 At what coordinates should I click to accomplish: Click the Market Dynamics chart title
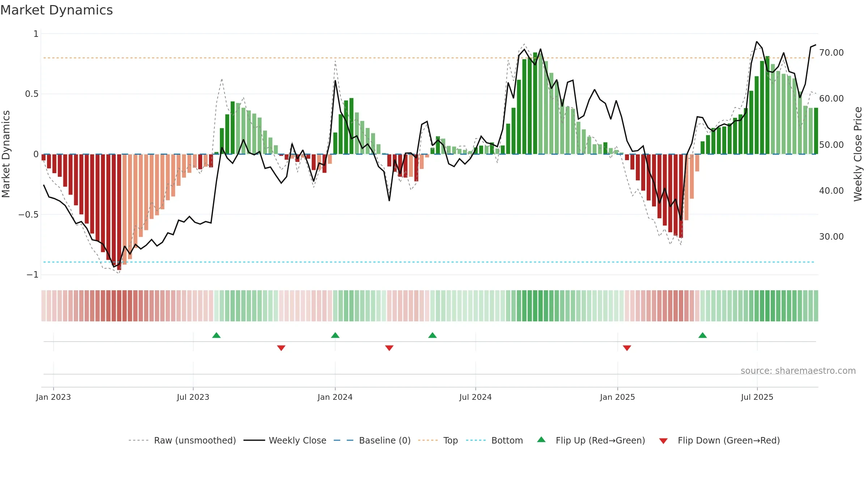pyautogui.click(x=56, y=10)
